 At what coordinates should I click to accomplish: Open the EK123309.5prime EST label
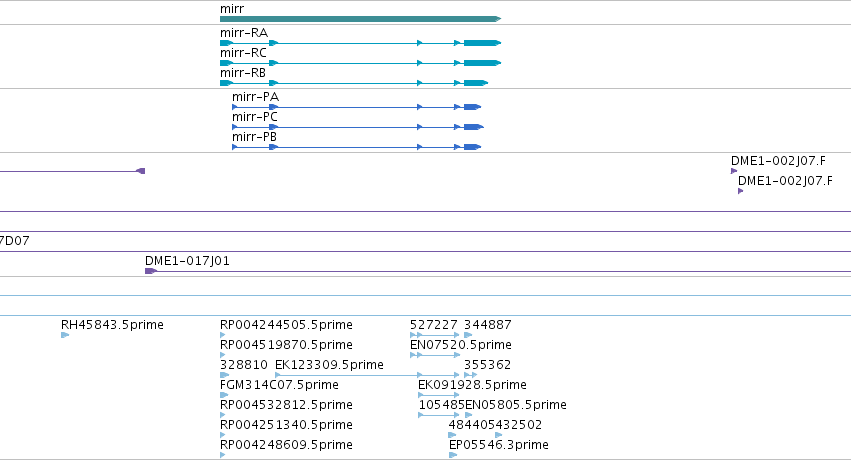click(x=329, y=365)
